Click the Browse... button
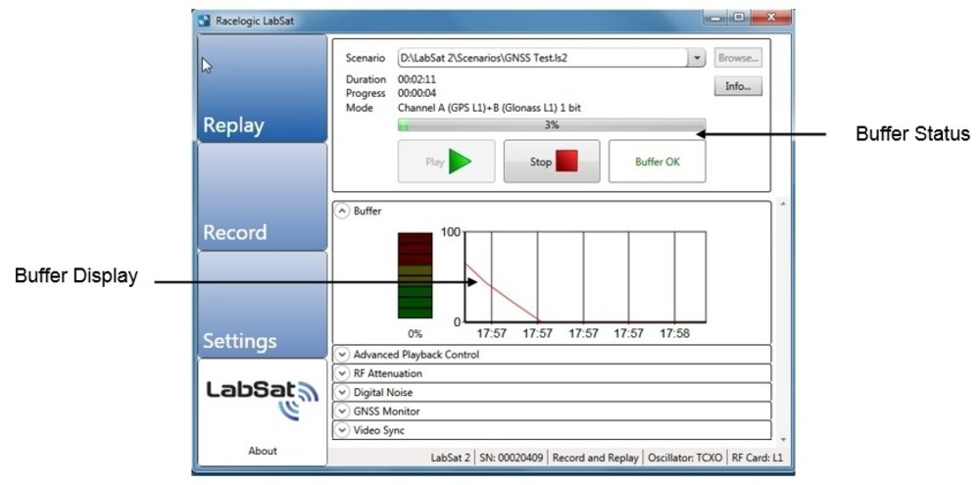 [x=738, y=59]
